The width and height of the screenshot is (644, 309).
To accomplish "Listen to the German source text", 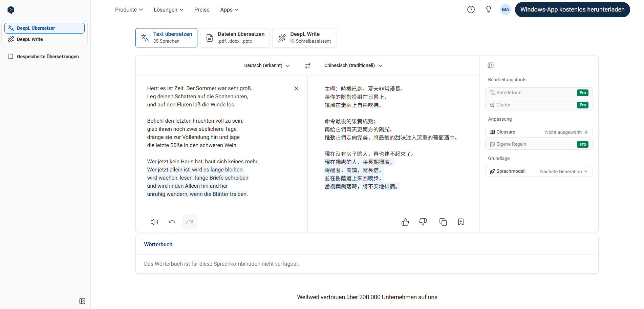I will tap(154, 222).
